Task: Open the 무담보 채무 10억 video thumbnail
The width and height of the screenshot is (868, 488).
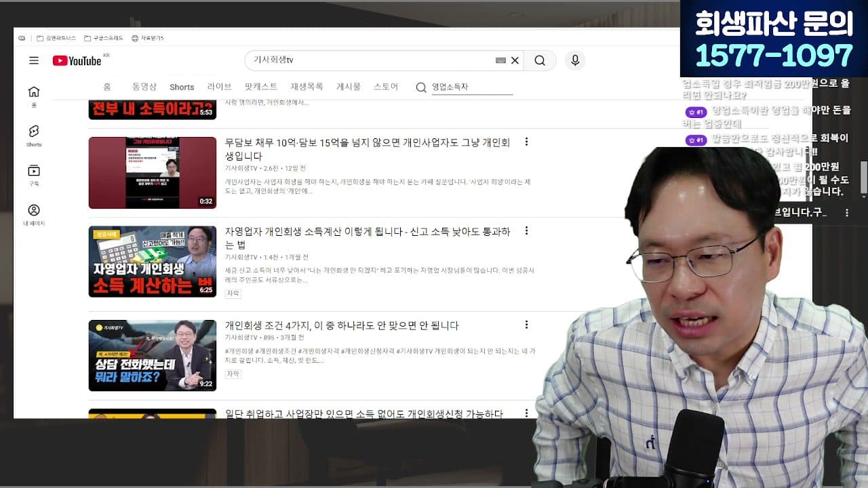Action: [153, 173]
